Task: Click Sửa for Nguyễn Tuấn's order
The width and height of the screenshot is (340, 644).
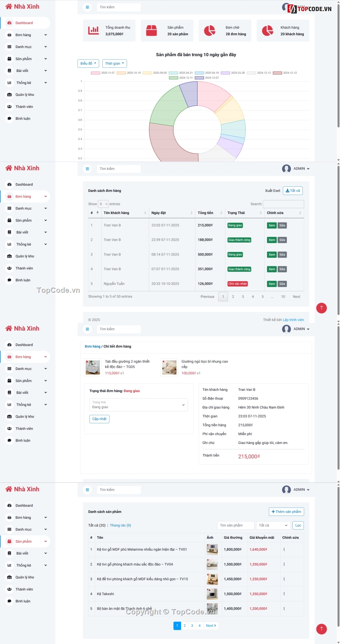Action: click(282, 284)
